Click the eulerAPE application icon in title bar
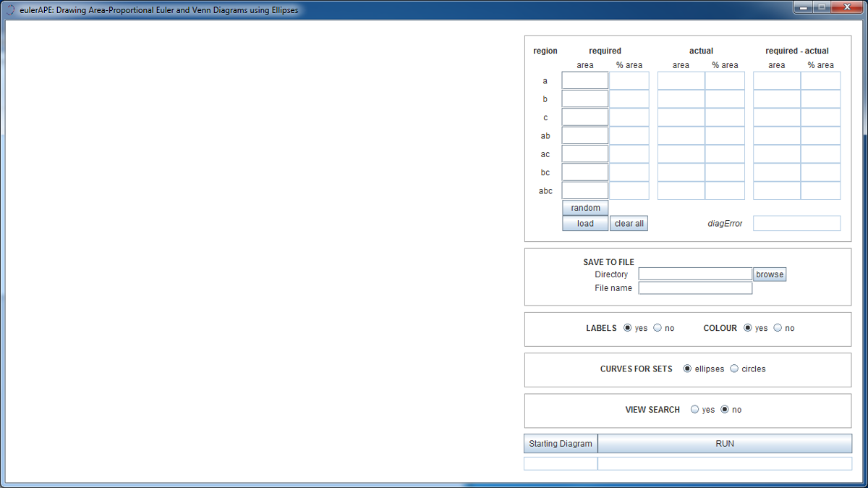This screenshot has height=488, width=868. click(10, 10)
